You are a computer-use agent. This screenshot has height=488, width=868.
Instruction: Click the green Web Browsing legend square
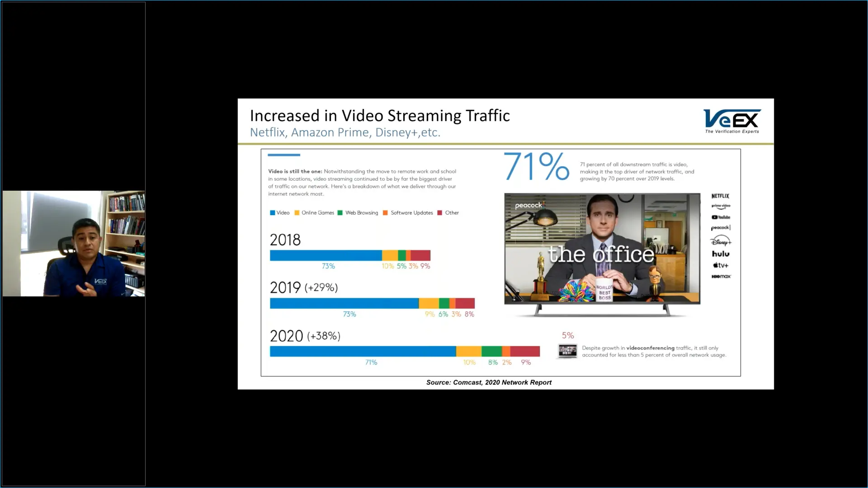340,213
